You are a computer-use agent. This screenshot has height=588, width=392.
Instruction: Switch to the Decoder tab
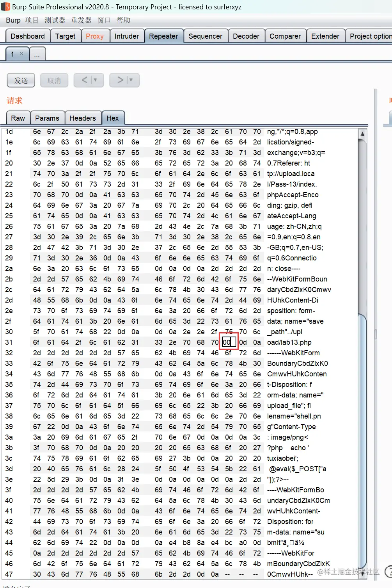246,36
